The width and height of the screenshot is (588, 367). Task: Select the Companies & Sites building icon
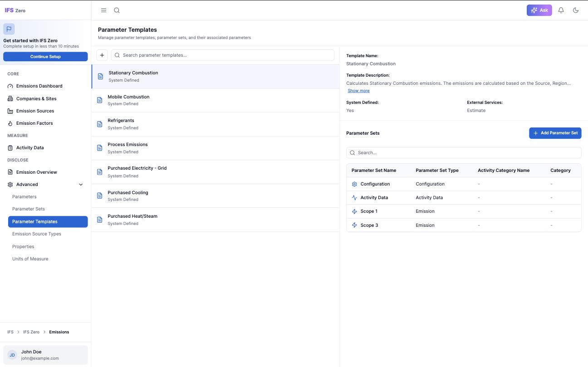point(10,98)
